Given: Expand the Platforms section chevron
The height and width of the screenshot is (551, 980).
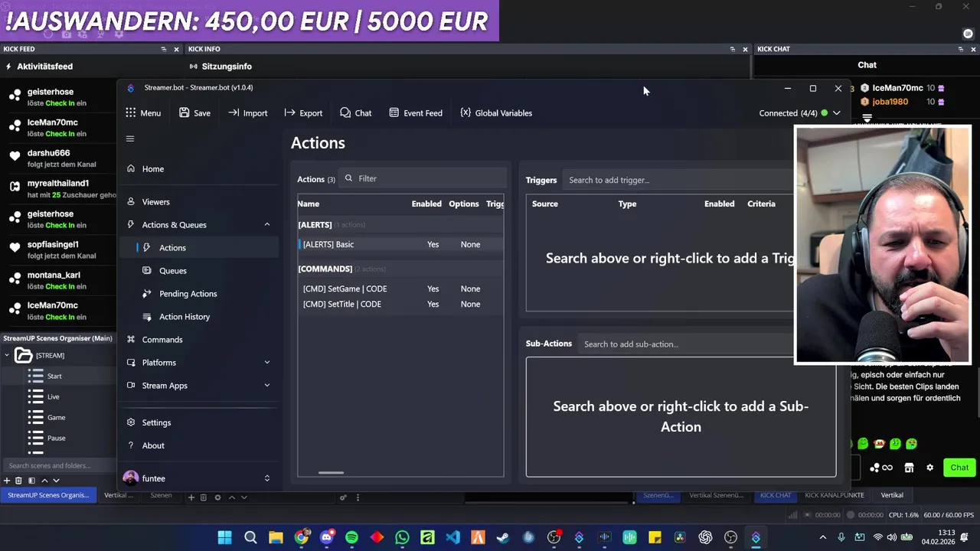Looking at the screenshot, I should 266,363.
